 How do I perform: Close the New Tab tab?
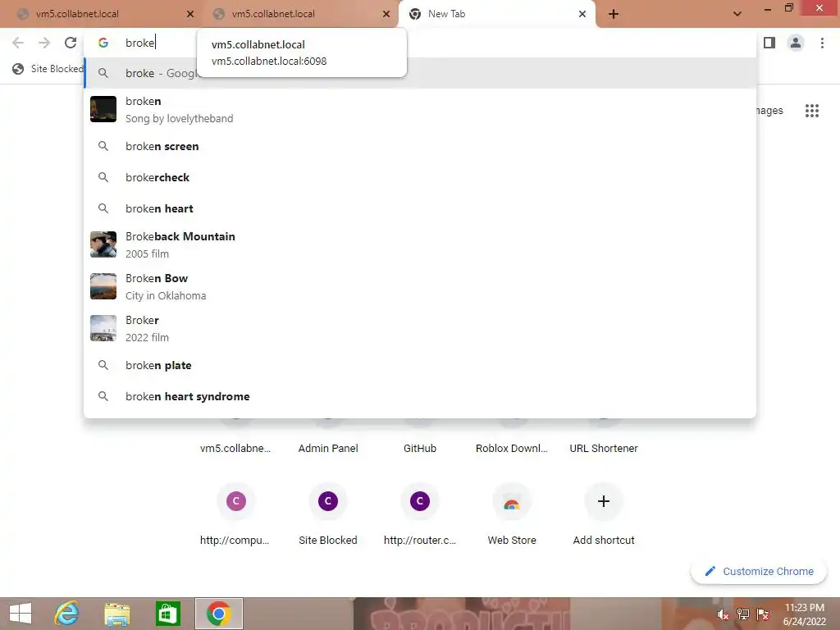click(582, 14)
